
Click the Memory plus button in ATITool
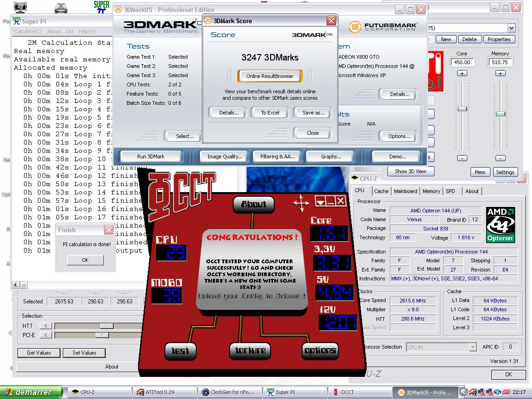click(501, 73)
